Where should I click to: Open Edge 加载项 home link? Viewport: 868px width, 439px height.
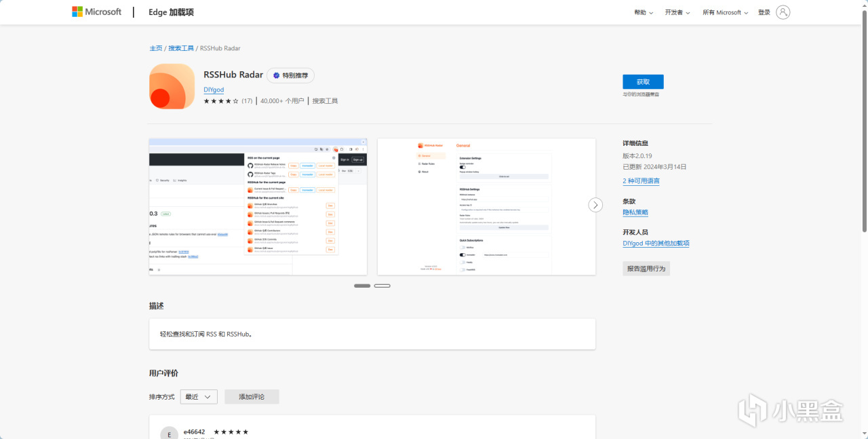tap(171, 12)
